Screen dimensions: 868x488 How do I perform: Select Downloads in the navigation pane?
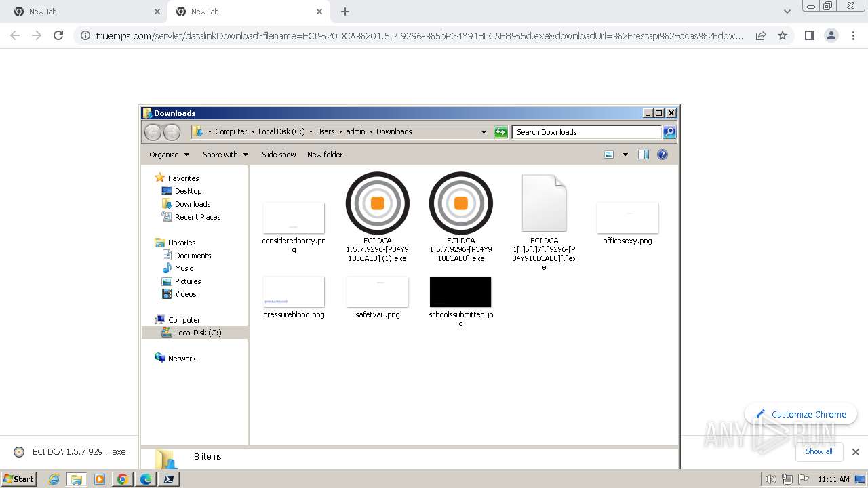click(186, 204)
